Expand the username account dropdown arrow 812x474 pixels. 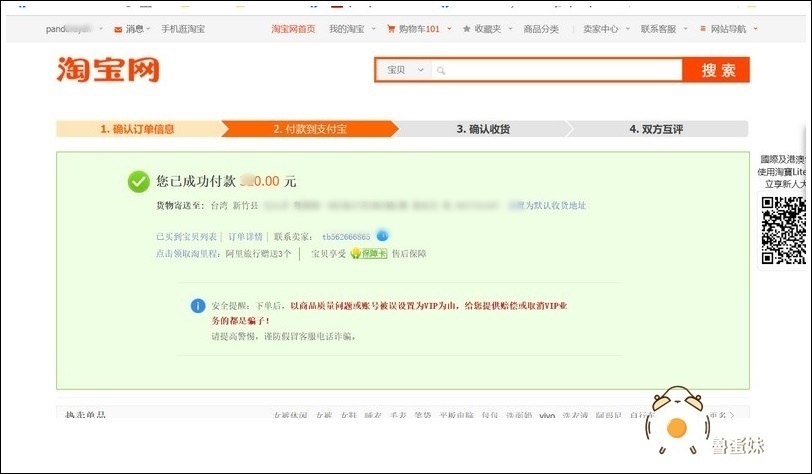101,29
